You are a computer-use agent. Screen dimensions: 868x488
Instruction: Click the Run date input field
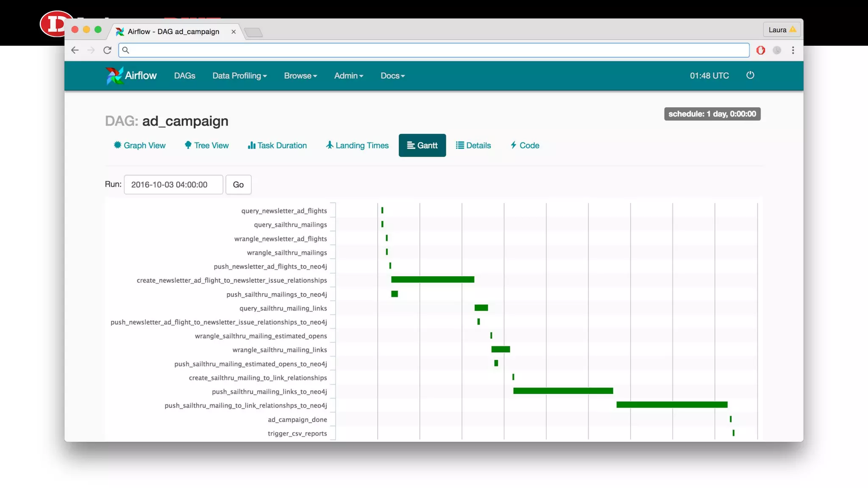173,184
